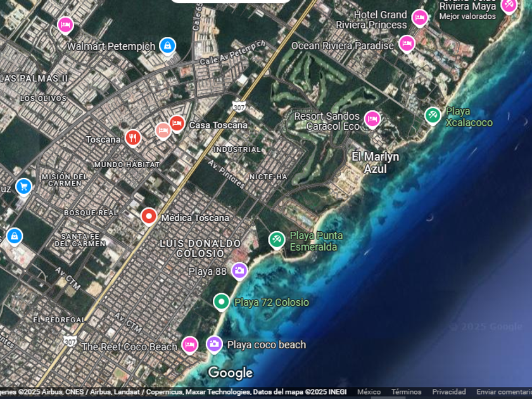
Task: Click the Médica Toscana text label
Action: pyautogui.click(x=195, y=218)
